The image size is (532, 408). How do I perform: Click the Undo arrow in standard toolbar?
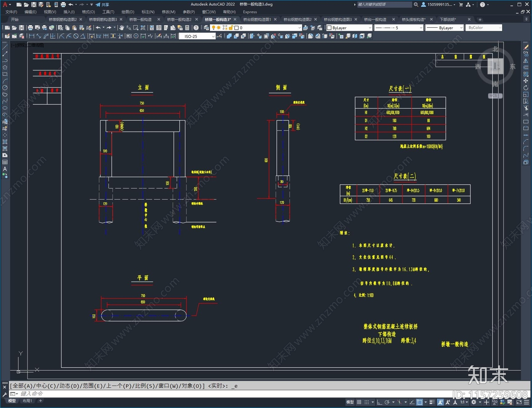pos(98,28)
